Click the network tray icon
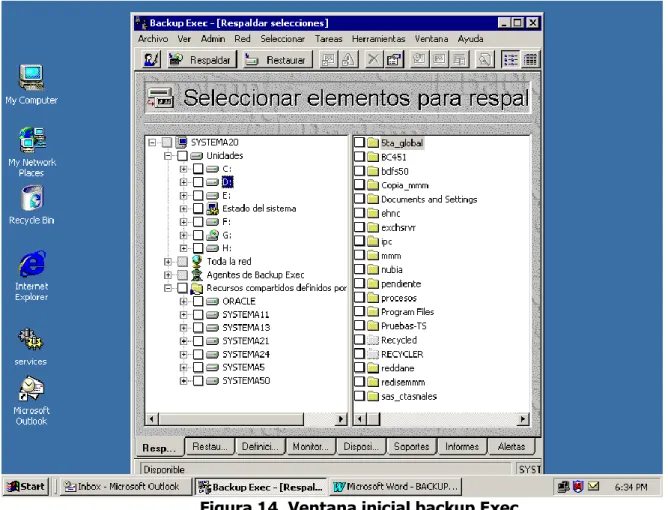The height and width of the screenshot is (510, 668). 563,487
